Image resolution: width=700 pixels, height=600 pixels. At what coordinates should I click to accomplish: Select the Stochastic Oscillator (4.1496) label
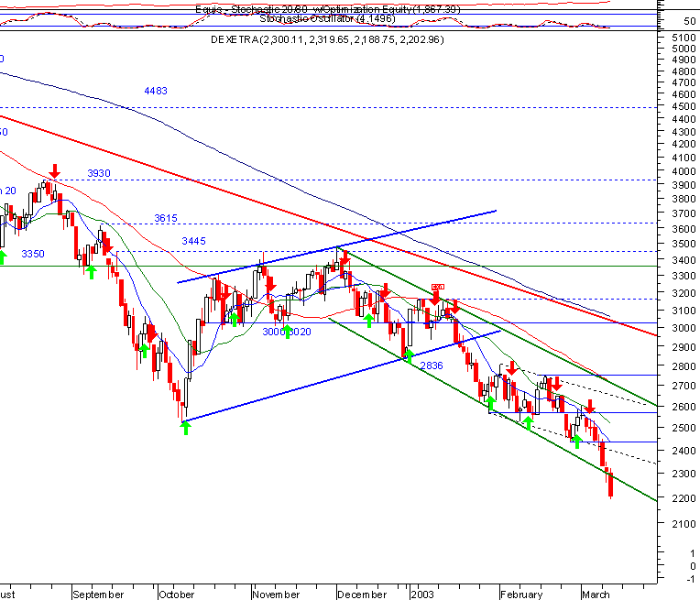point(327,18)
